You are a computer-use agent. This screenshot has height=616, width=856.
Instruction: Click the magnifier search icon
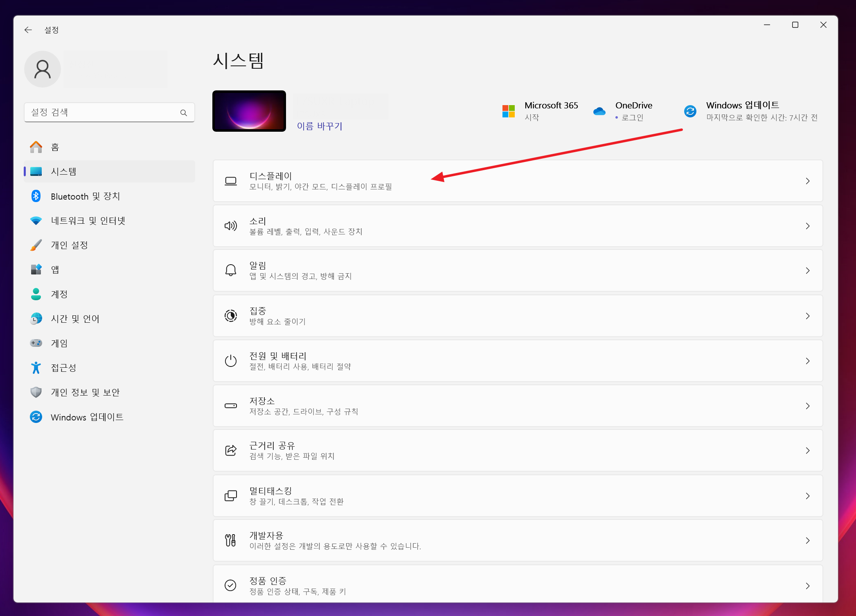pyautogui.click(x=184, y=112)
